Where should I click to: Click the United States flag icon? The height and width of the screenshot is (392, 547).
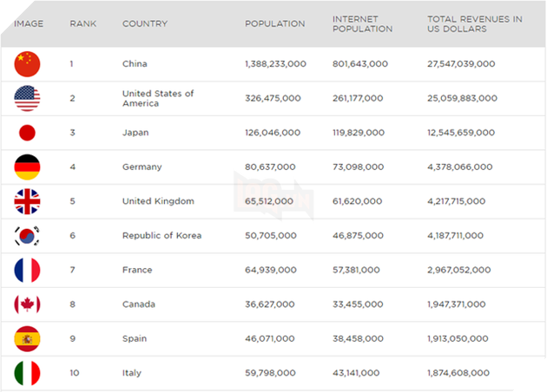28,99
